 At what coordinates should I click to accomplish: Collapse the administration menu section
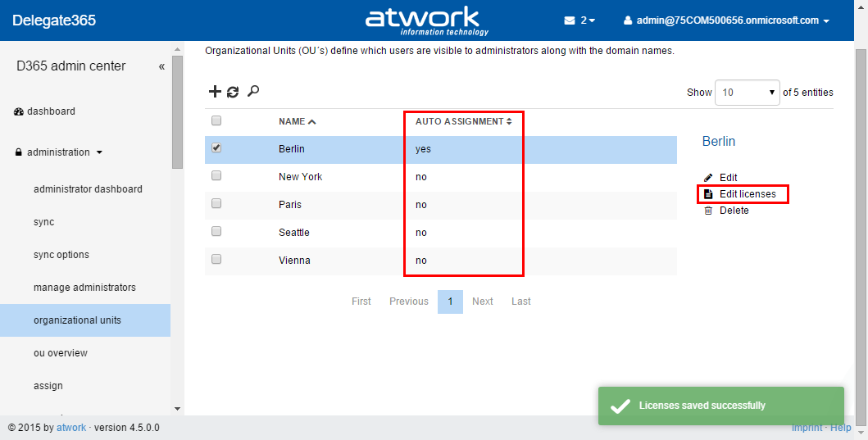click(x=100, y=152)
